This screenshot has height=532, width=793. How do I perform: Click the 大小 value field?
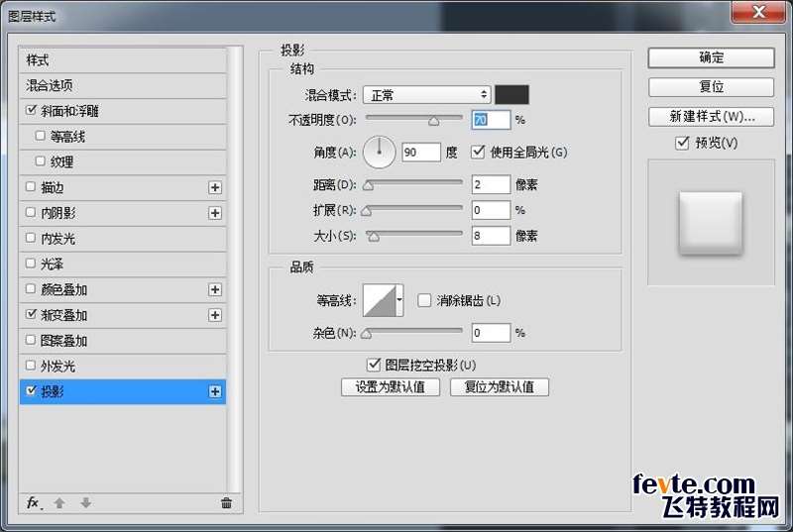491,236
